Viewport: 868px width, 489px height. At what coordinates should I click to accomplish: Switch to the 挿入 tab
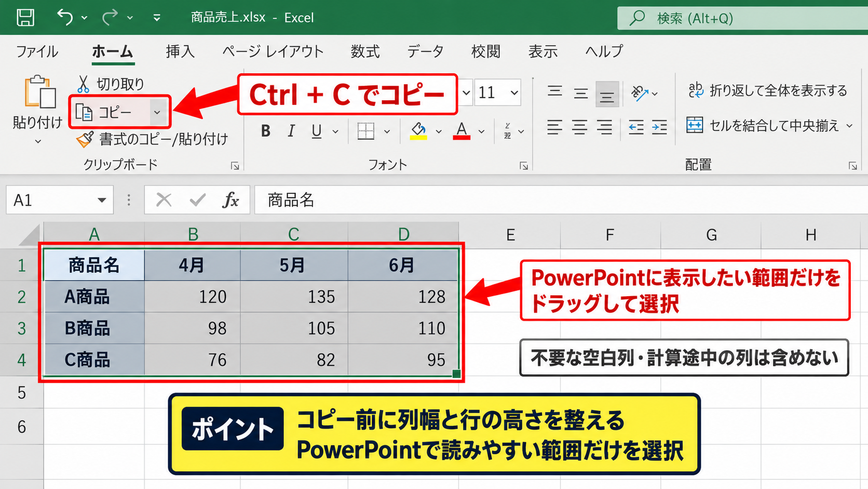point(180,51)
